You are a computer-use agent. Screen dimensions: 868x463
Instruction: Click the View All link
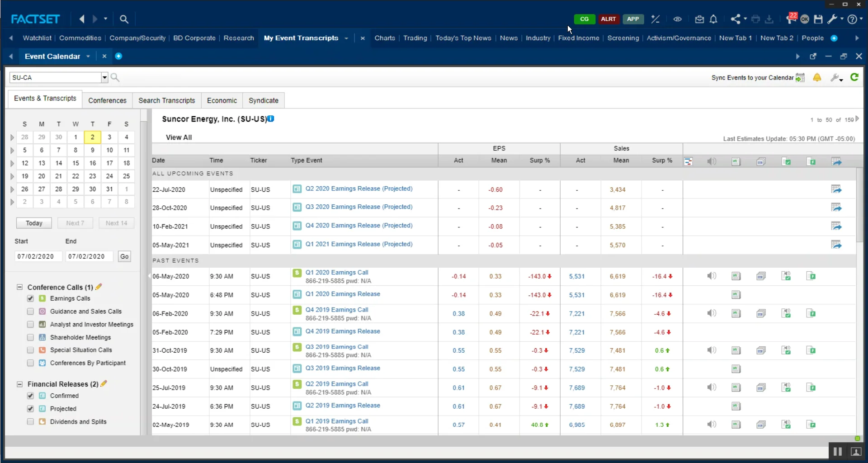179,137
